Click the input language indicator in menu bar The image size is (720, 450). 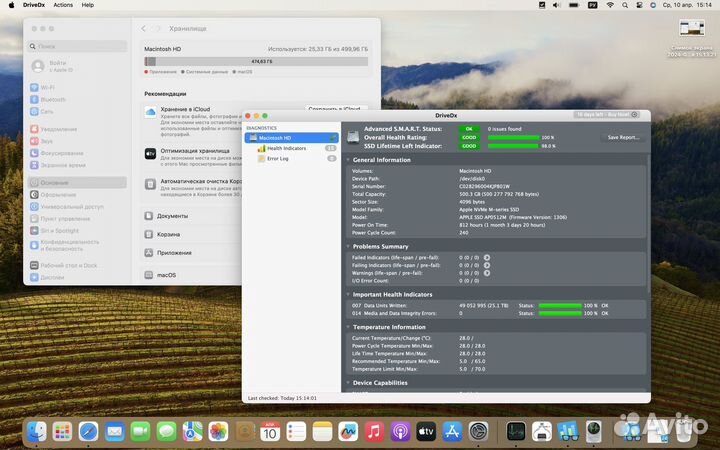click(x=593, y=5)
